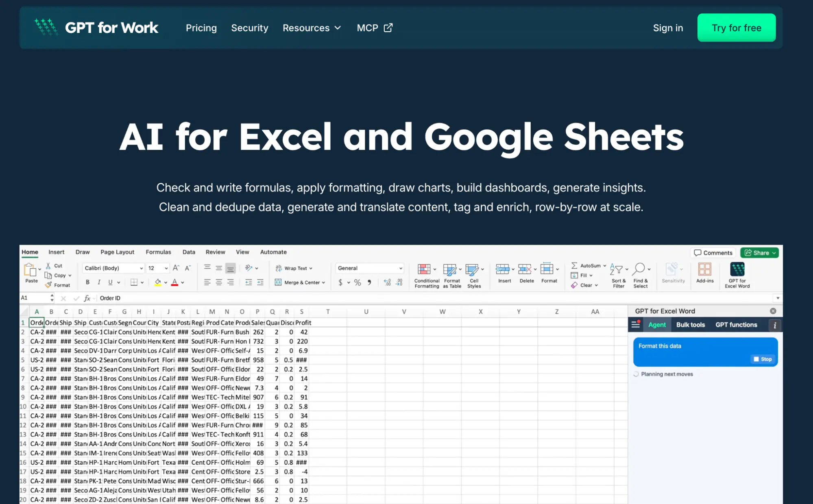The width and height of the screenshot is (813, 504).
Task: Apply comma style format
Action: tap(369, 282)
